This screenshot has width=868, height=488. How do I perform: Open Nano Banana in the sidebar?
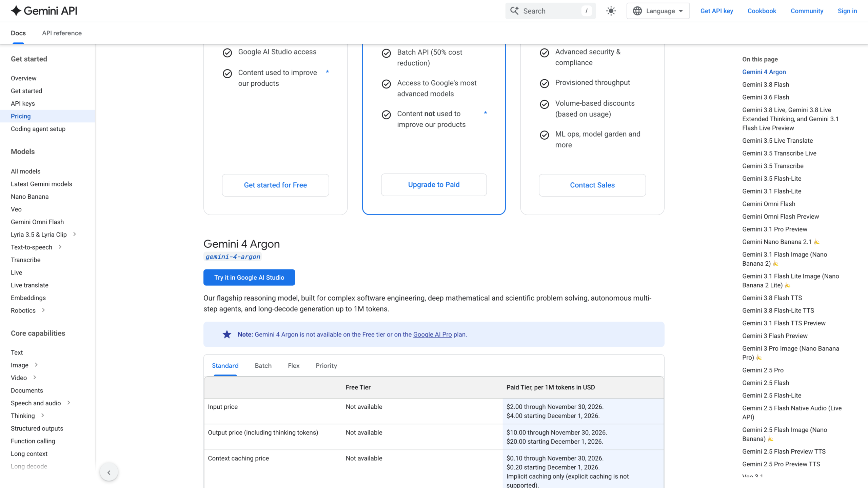(x=30, y=197)
